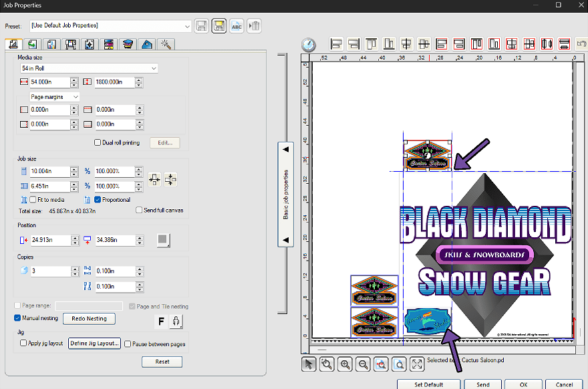Uncheck the Proportional checkbox

point(98,200)
